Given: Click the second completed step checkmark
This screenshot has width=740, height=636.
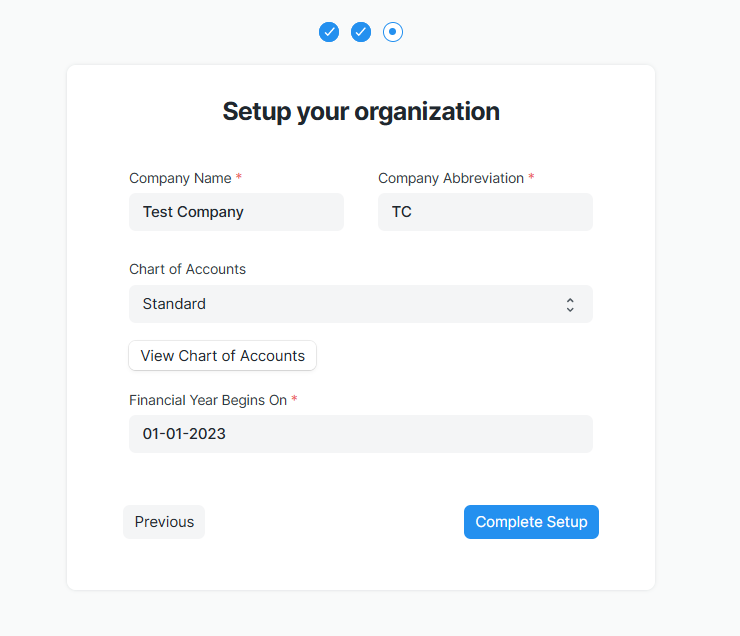Looking at the screenshot, I should 361,32.
